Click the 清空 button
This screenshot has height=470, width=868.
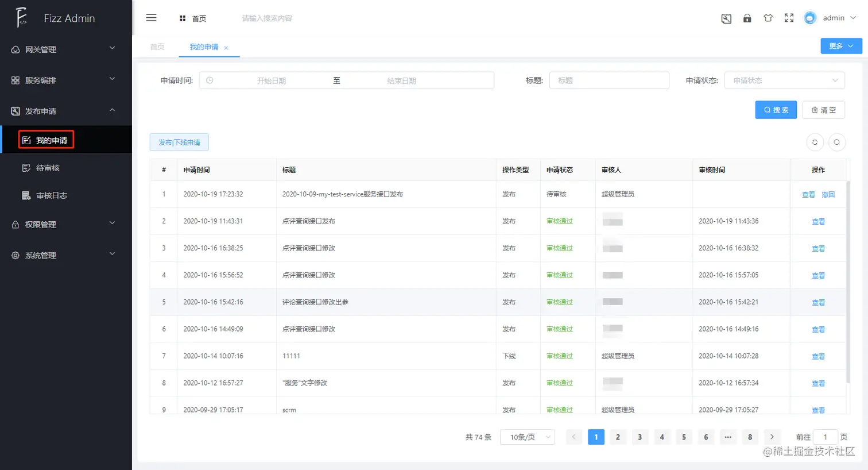click(824, 110)
